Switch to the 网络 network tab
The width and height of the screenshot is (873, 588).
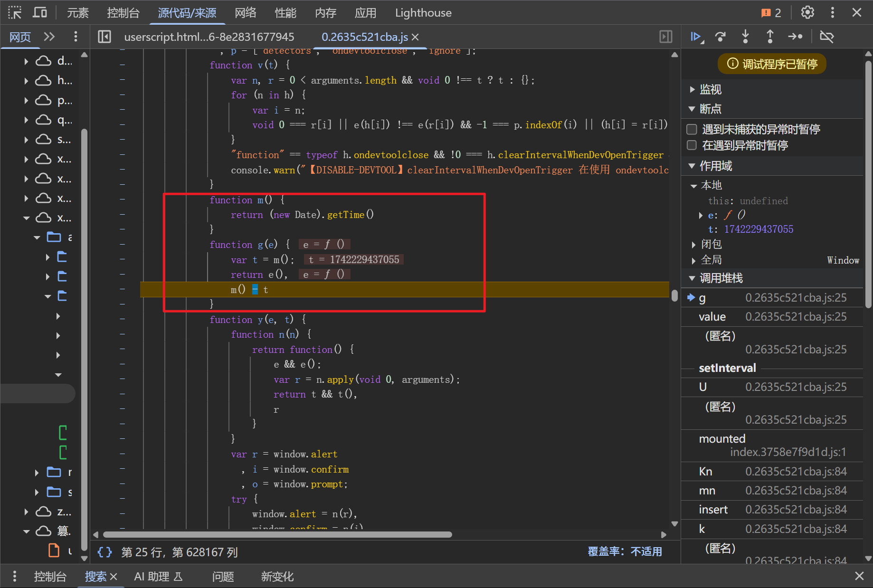pyautogui.click(x=246, y=13)
